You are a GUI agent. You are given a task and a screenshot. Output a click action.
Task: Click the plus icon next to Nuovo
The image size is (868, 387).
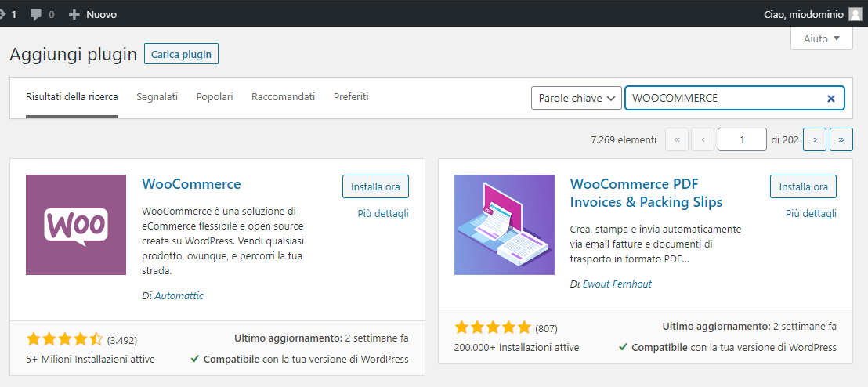(x=74, y=14)
